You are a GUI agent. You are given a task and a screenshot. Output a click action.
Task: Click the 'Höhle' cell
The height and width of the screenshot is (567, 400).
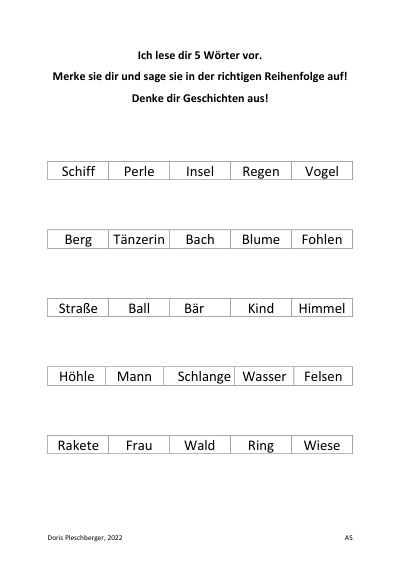76,376
